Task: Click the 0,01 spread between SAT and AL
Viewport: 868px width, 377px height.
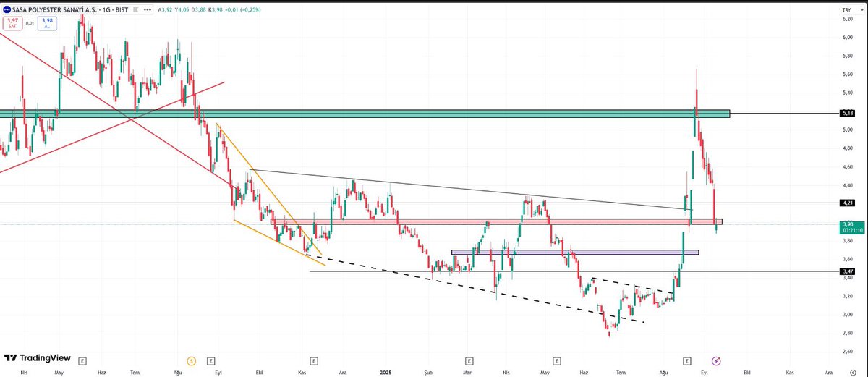Action: pos(30,23)
